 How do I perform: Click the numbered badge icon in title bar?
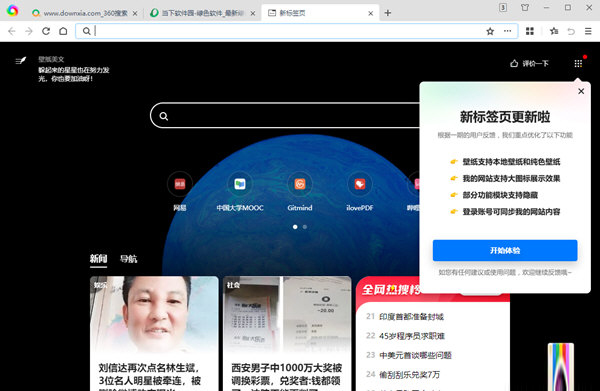[x=503, y=7]
